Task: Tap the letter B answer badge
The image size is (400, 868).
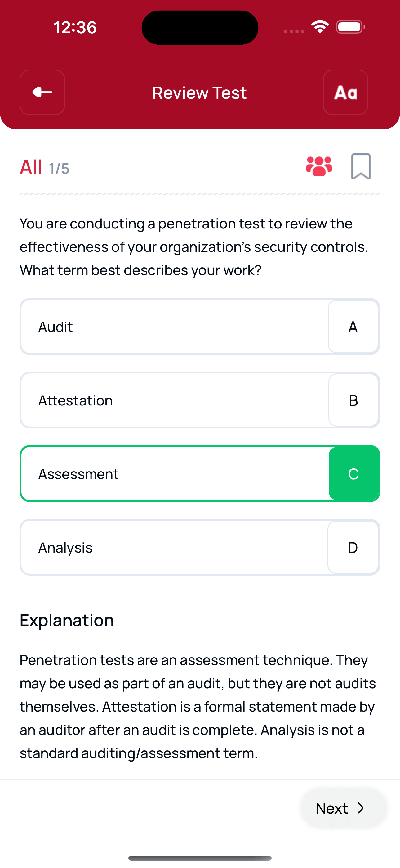Action: pyautogui.click(x=353, y=400)
